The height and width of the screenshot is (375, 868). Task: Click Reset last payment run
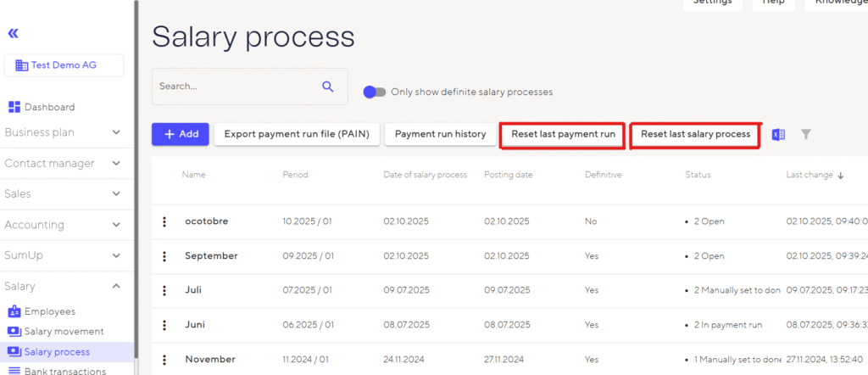coord(563,134)
